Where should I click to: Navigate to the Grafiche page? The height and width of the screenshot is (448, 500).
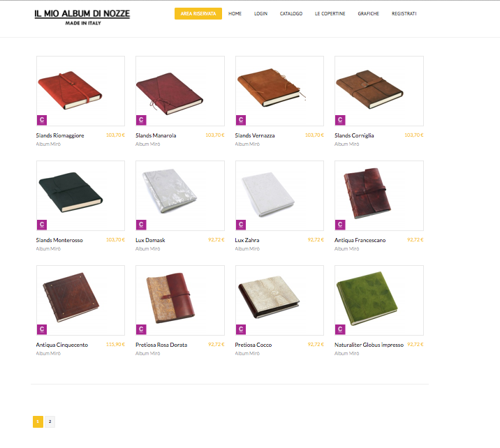tap(368, 14)
